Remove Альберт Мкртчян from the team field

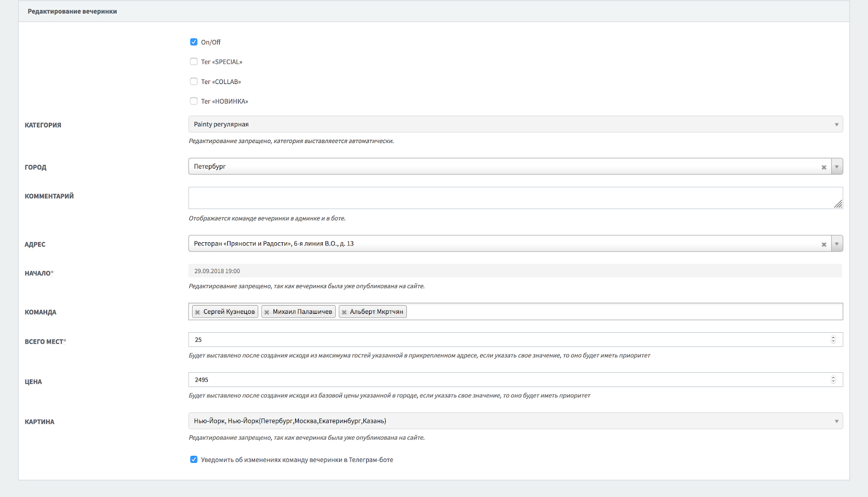tap(344, 312)
